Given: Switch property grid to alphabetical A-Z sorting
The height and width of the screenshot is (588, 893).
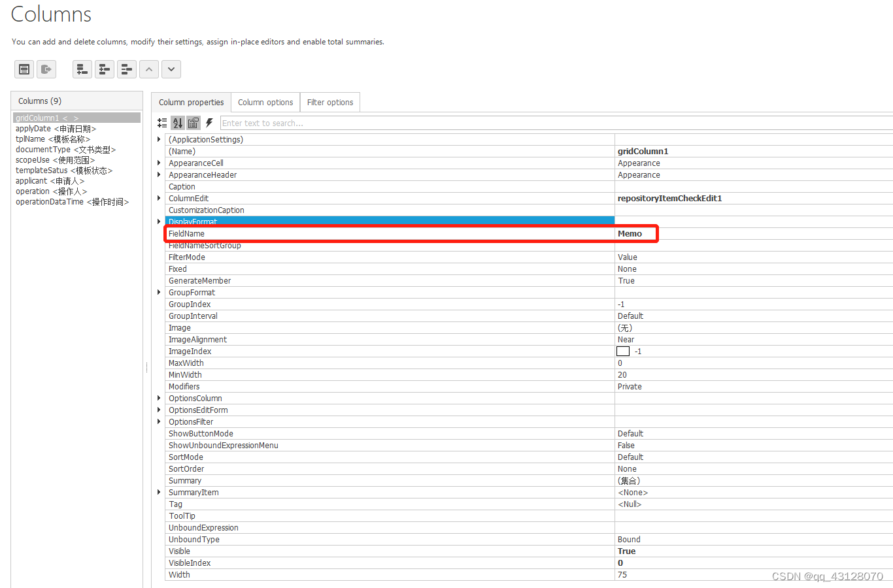Looking at the screenshot, I should pyautogui.click(x=177, y=123).
